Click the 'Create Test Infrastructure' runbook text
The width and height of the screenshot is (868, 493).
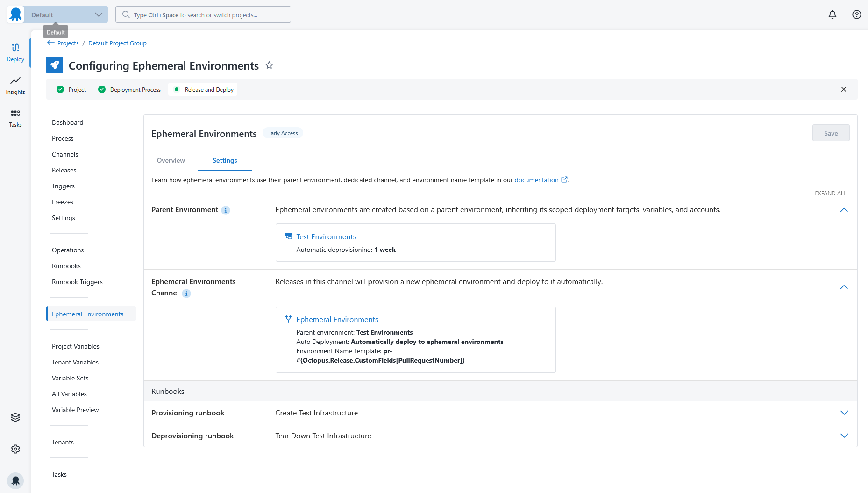tap(316, 413)
